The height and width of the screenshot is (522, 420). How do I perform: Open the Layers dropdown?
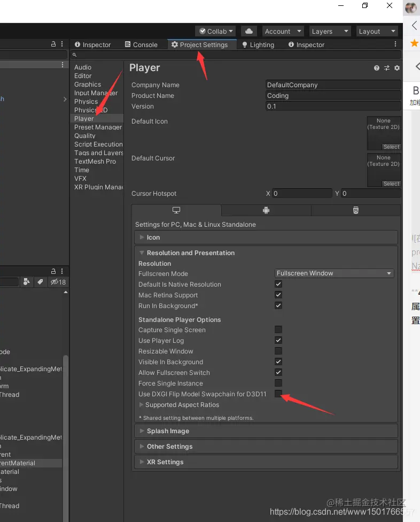point(330,32)
